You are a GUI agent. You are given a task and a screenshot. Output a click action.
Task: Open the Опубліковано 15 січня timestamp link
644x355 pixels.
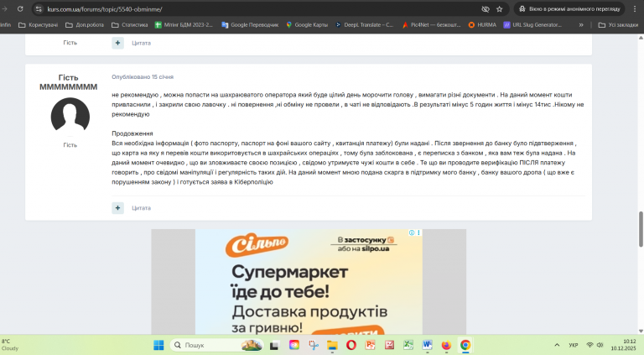coord(143,77)
